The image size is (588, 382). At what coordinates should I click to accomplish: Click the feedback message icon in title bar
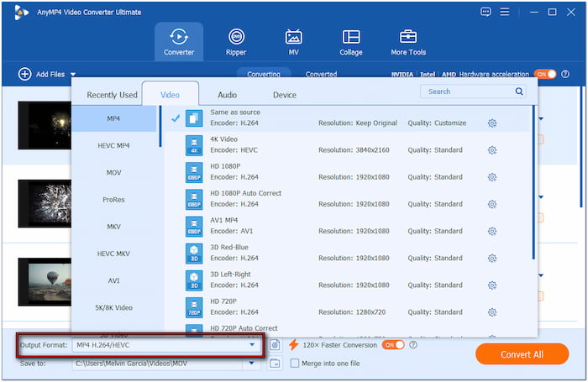coord(486,12)
